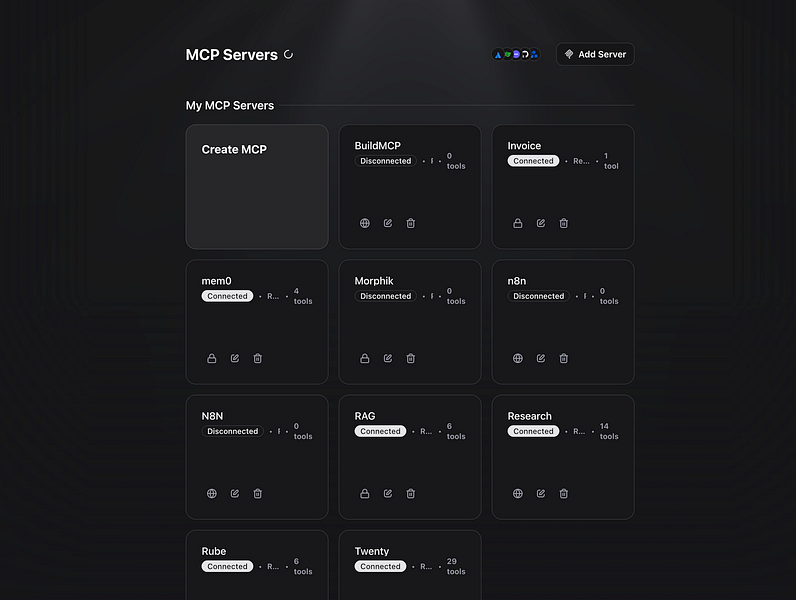
Task: Click the 'MCP Servers' page title
Action: (x=231, y=54)
